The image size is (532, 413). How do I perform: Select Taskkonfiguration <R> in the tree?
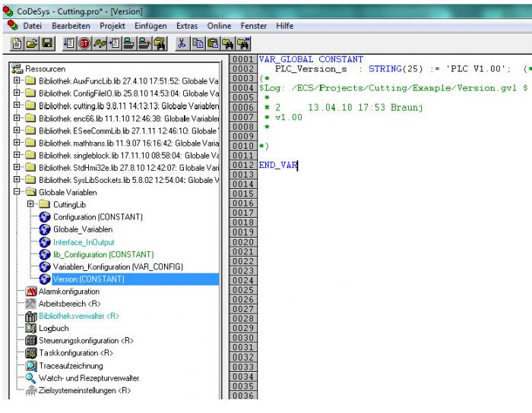75,353
